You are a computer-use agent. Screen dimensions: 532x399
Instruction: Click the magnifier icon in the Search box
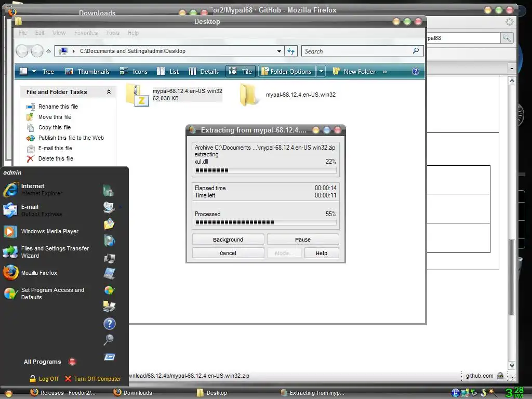pos(416,51)
